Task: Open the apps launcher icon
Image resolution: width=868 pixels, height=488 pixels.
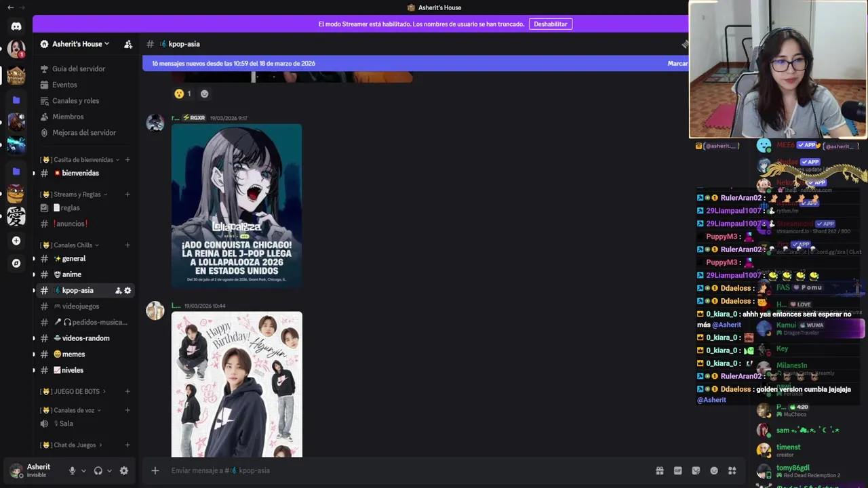Action: point(732,470)
